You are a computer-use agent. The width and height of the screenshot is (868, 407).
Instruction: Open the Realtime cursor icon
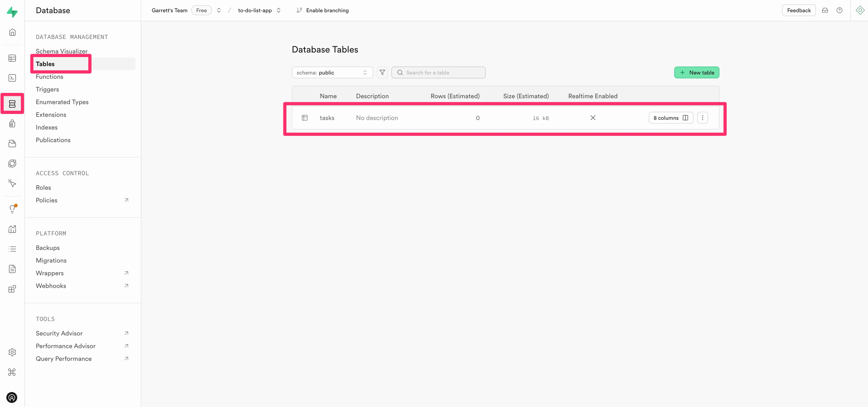point(12,183)
